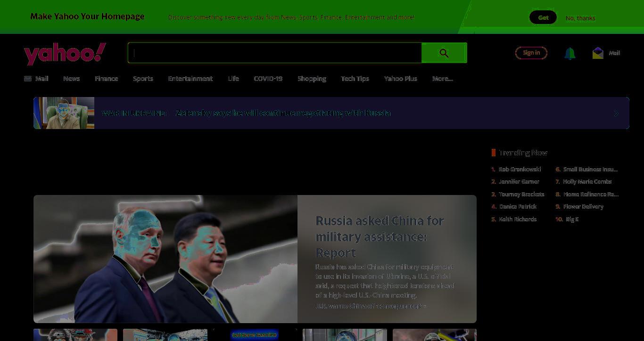The image size is (644, 341).
Task: Click inside the search input field
Action: pyautogui.click(x=275, y=53)
